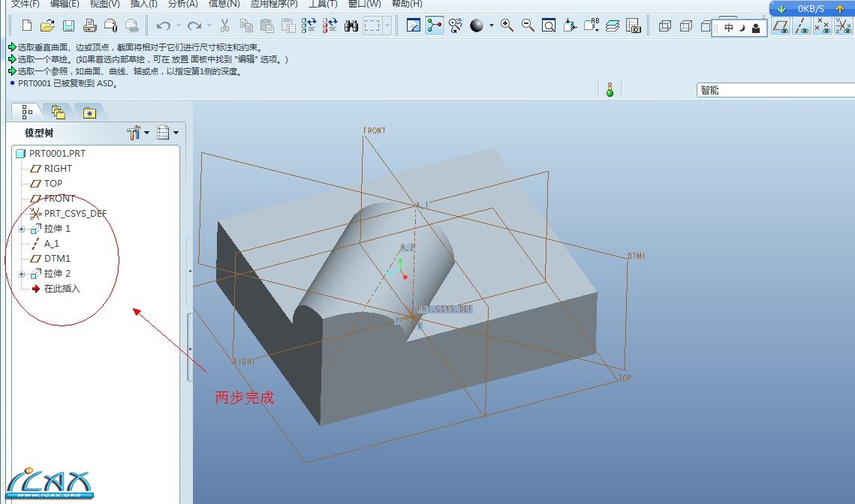Click the Undo arrow icon
This screenshot has height=504, width=855.
point(163,26)
